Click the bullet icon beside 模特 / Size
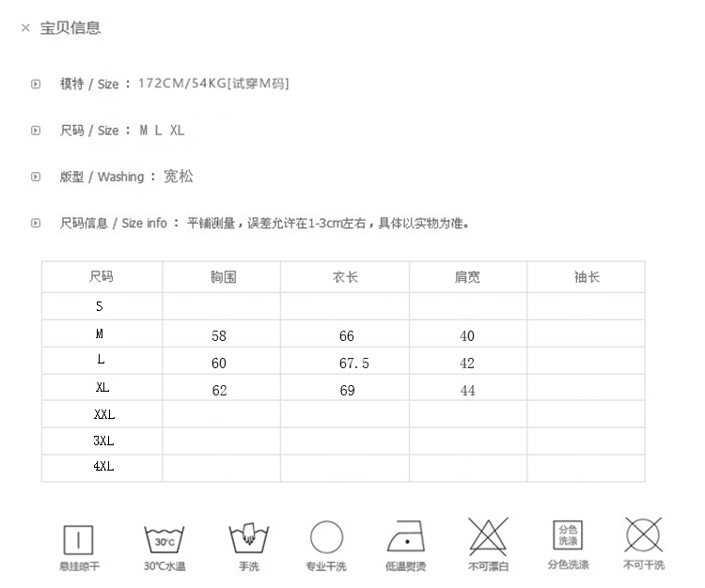Screen dimensions: 705x588 coord(36,84)
